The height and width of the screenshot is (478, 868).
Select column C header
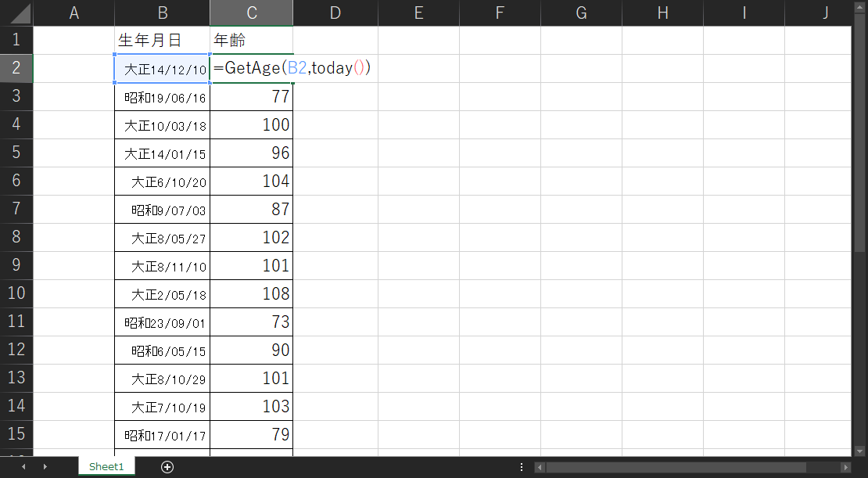click(x=251, y=13)
